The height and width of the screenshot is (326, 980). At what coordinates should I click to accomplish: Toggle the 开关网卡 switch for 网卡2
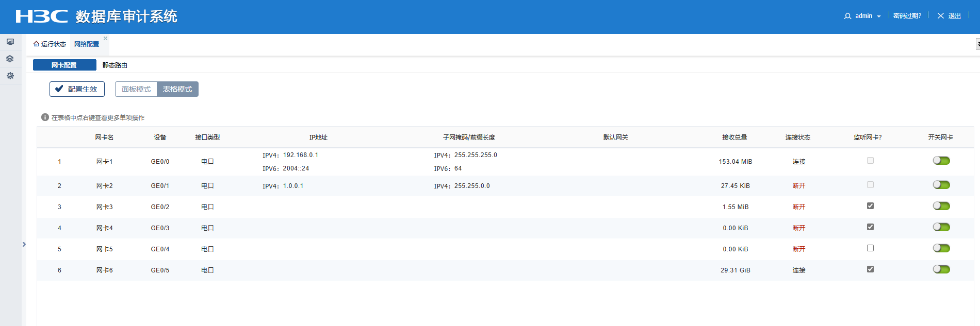(941, 185)
